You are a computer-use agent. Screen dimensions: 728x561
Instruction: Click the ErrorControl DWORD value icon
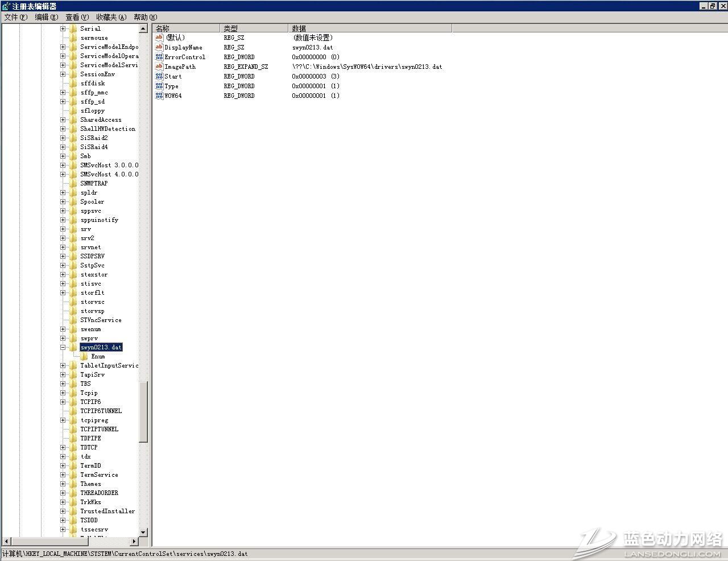point(159,57)
